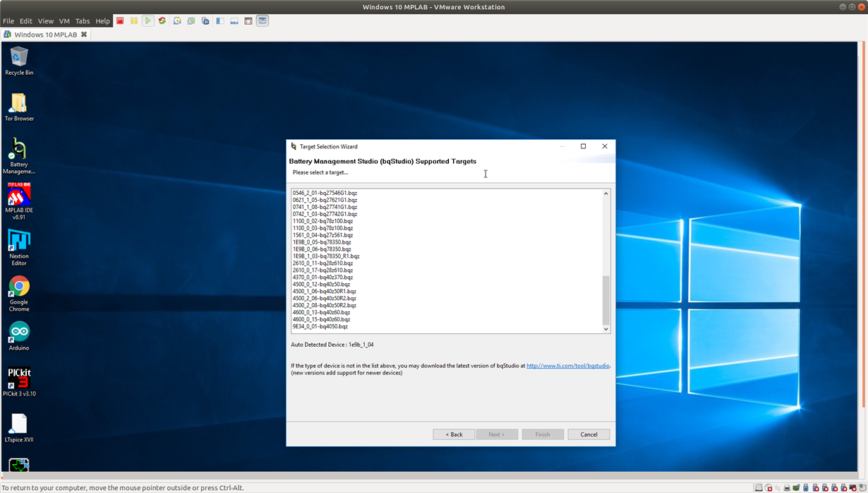Select 1E9B_0_06-bq78350.bqz target

[x=322, y=249]
